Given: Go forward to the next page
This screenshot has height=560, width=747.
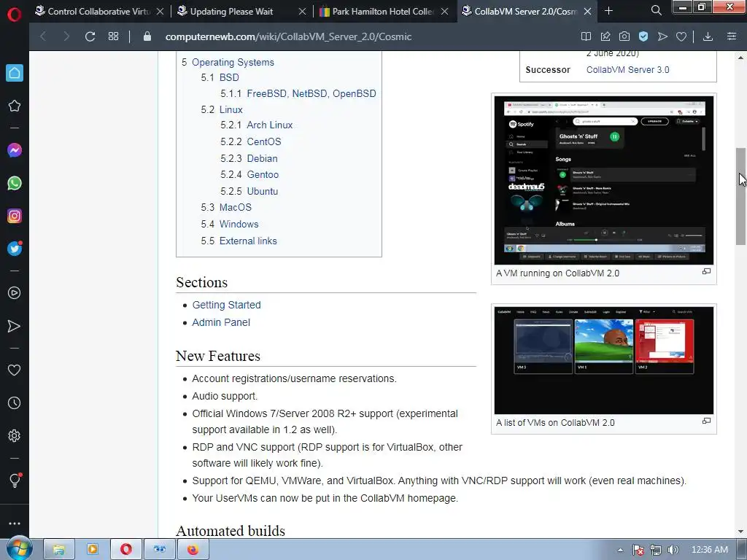Looking at the screenshot, I should [x=66, y=36].
